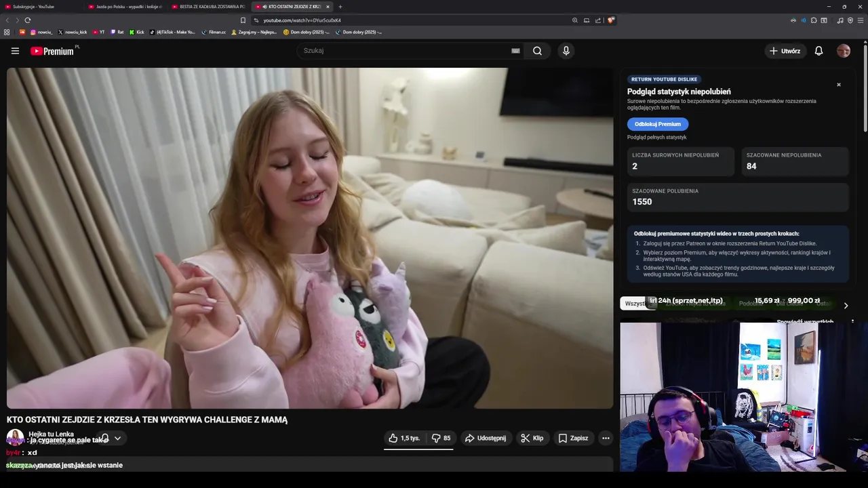
Task: Click the Szacowane polubienia 1550 card
Action: point(738,197)
